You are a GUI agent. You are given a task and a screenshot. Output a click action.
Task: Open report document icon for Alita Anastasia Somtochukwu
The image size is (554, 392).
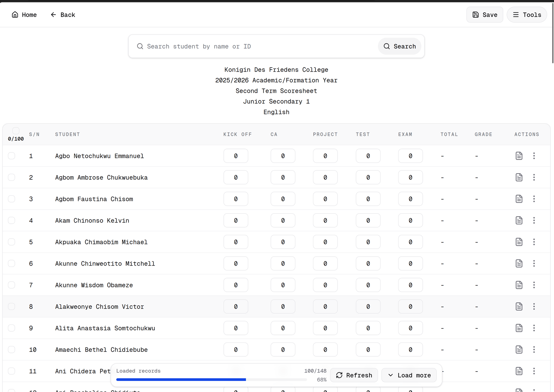click(x=519, y=328)
